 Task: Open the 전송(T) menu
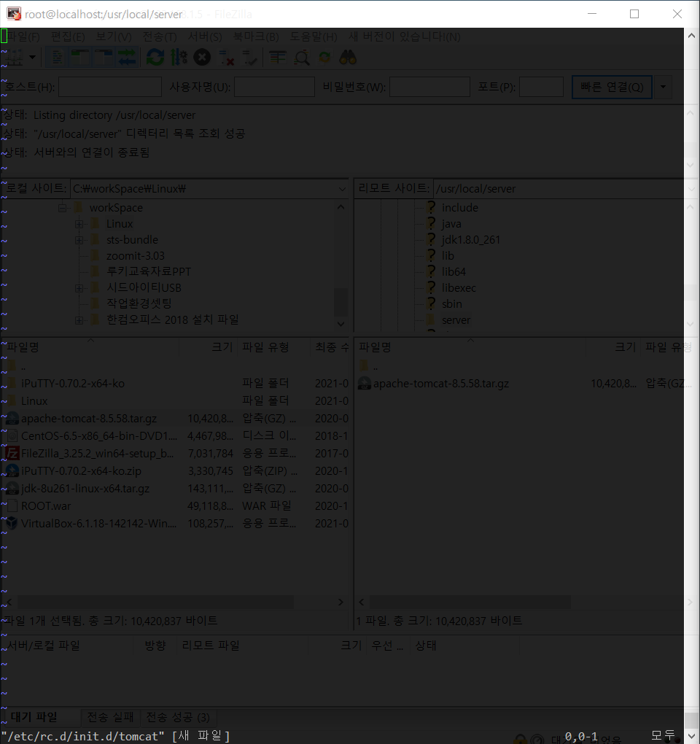160,36
